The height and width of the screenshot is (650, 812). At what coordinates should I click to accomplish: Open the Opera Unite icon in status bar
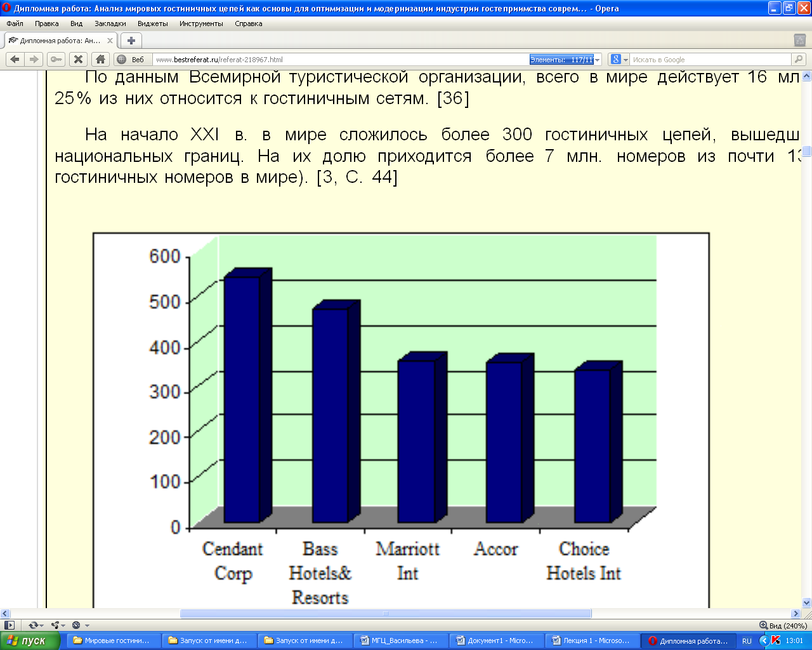click(x=55, y=625)
